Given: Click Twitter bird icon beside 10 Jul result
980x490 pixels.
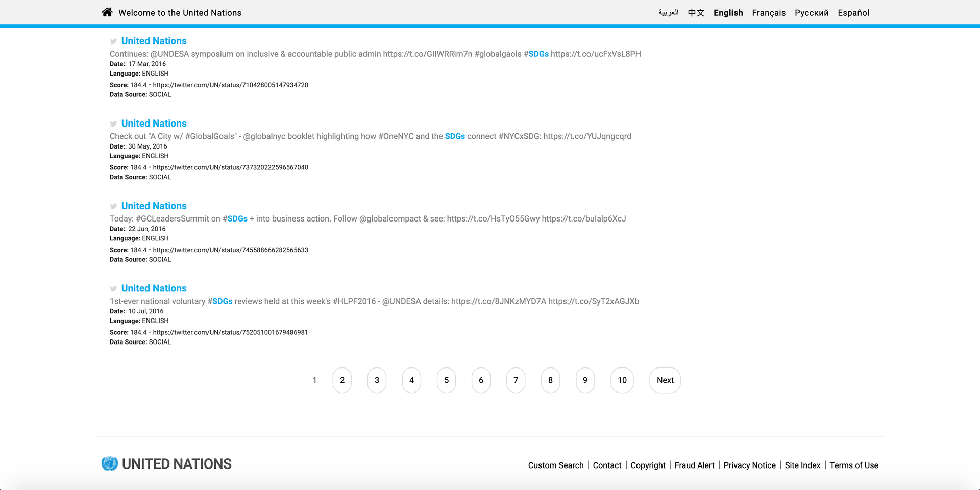Looking at the screenshot, I should [113, 289].
